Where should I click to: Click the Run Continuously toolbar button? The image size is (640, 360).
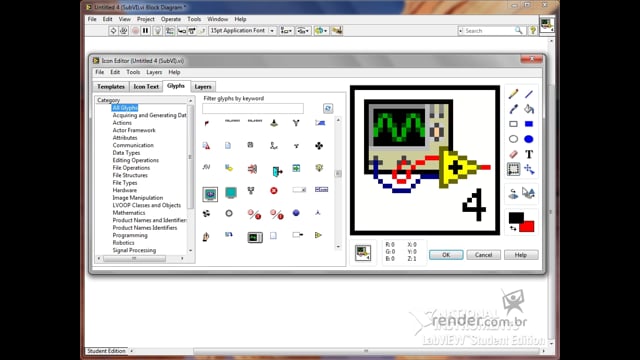click(124, 31)
